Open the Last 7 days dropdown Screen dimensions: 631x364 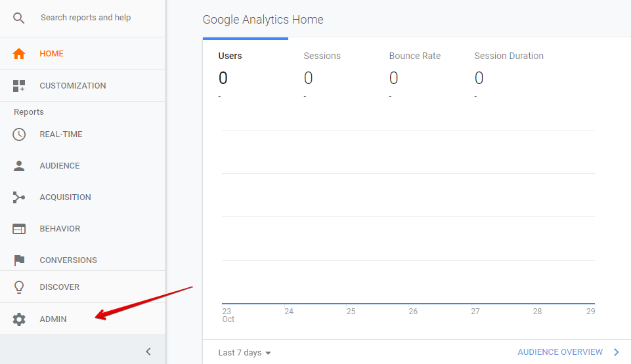coord(244,353)
